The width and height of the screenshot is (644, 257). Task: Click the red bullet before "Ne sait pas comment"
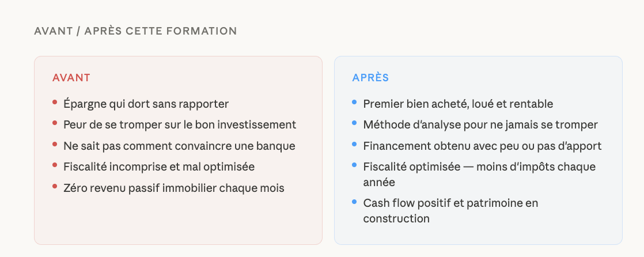point(55,144)
